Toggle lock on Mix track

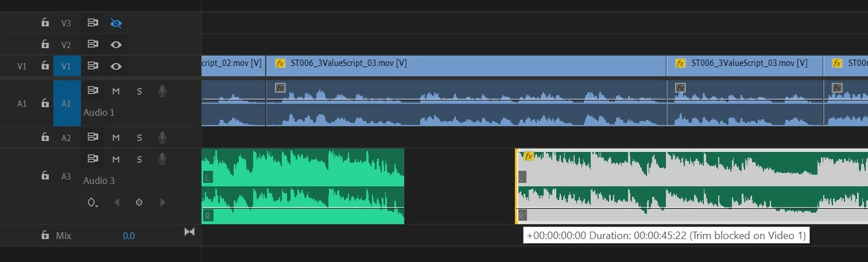tap(45, 235)
